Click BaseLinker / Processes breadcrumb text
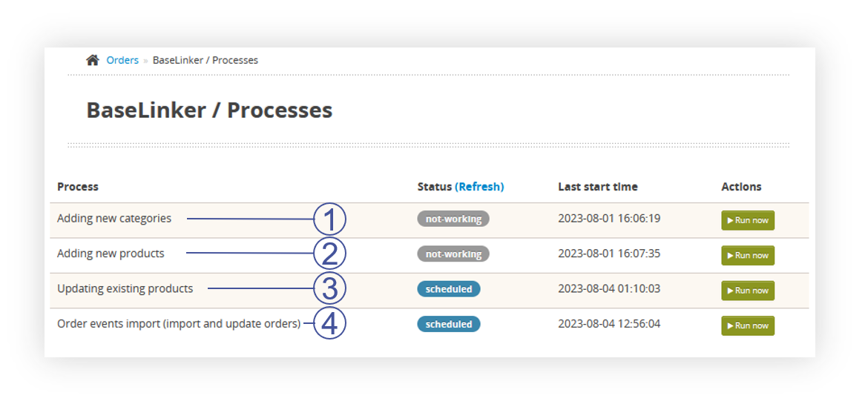 pos(206,60)
